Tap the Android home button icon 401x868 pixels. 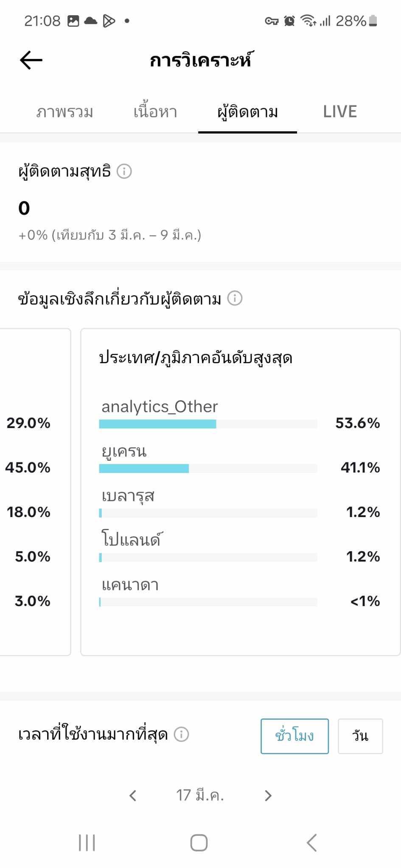click(x=199, y=843)
